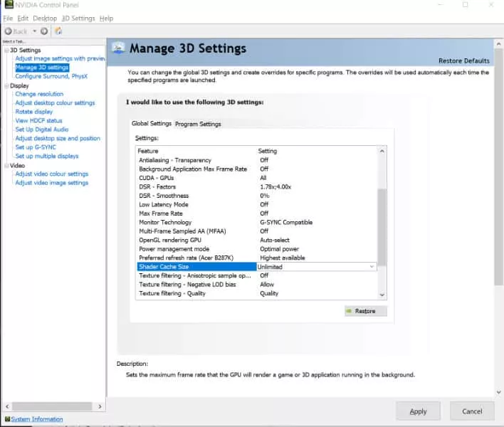Open Set up G-SYNC page

[x=36, y=147]
